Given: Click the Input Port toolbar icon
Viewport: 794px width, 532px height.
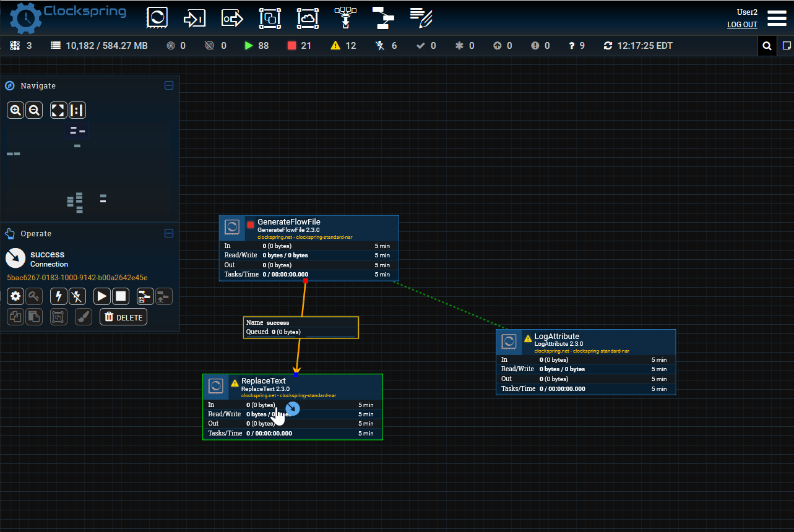Looking at the screenshot, I should (194, 18).
